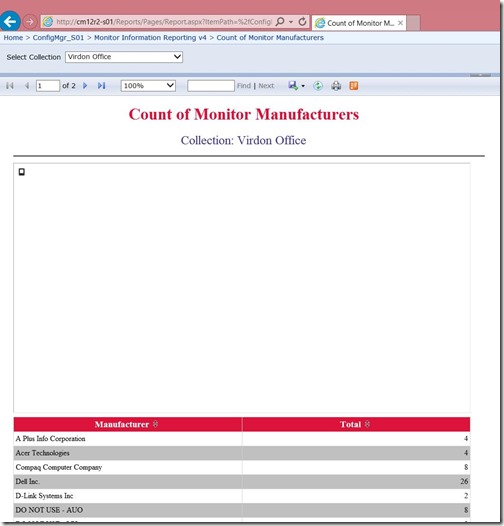Click the Find link
Viewport: 504px width, 526px height.
point(244,86)
